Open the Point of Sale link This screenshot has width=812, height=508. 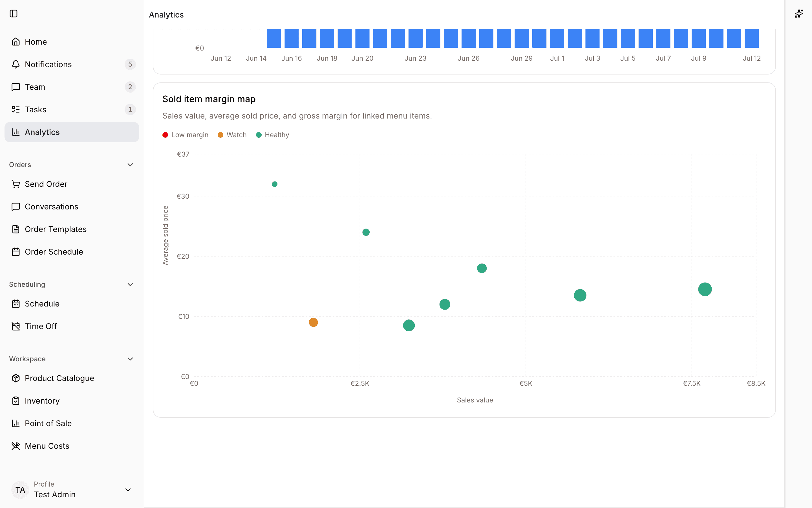[x=72, y=423]
